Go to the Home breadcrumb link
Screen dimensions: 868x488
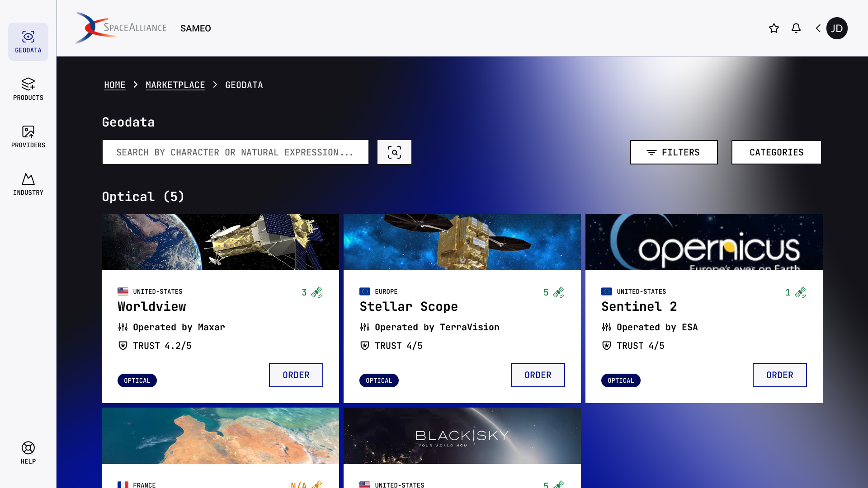[115, 85]
